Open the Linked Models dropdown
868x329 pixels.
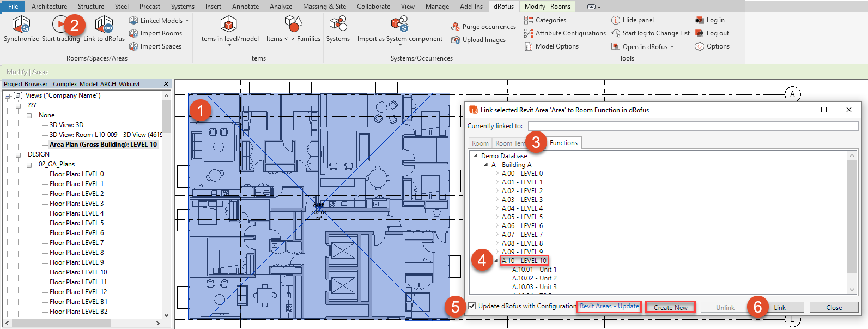click(x=187, y=21)
